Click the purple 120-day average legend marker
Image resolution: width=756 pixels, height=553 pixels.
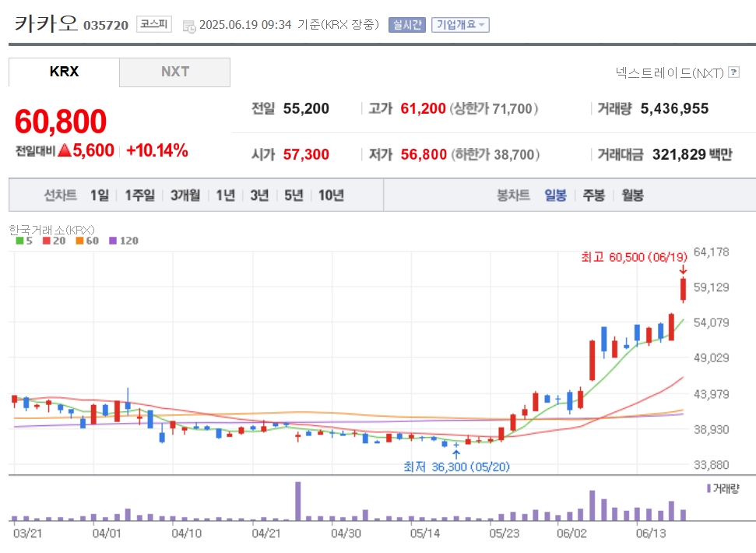pos(113,240)
